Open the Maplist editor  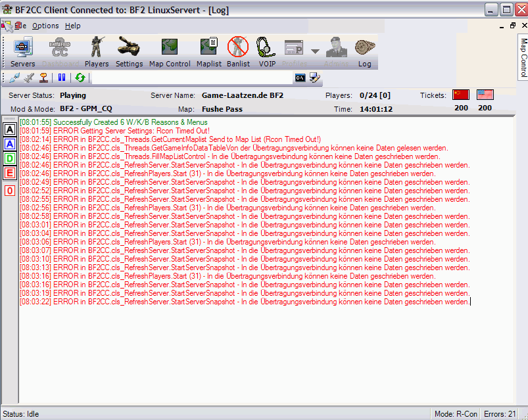[x=208, y=52]
